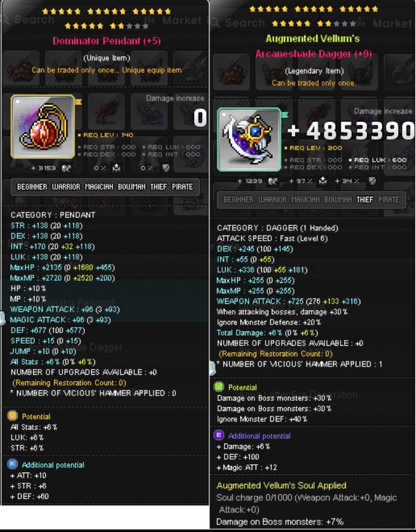
Task: Click boss damage icon next to +97%
Action: click(323, 181)
